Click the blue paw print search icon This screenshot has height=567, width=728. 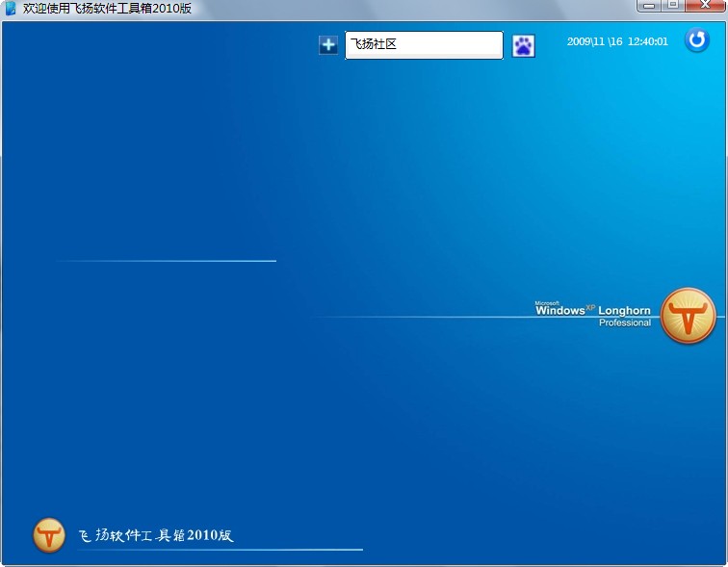(x=523, y=46)
